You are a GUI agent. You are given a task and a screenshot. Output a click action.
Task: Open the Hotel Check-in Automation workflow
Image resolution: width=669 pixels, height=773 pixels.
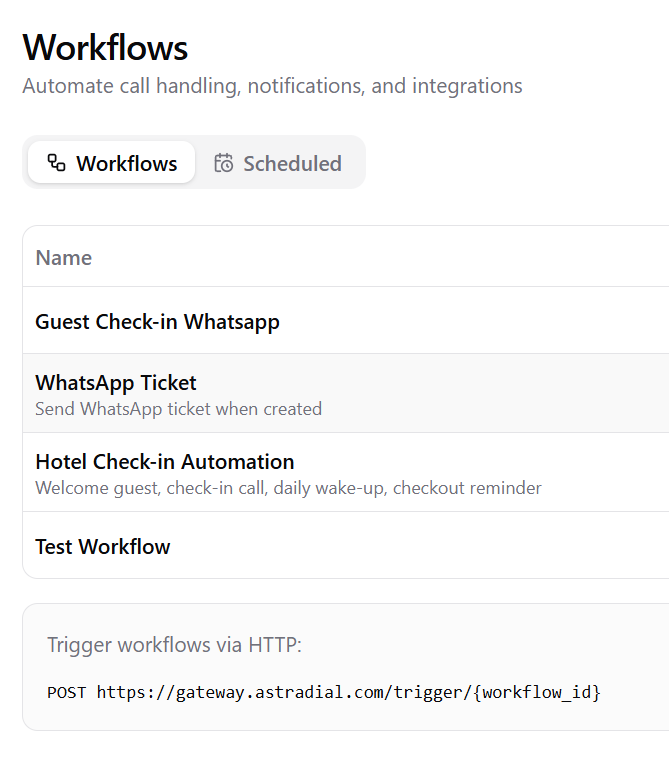click(x=165, y=461)
